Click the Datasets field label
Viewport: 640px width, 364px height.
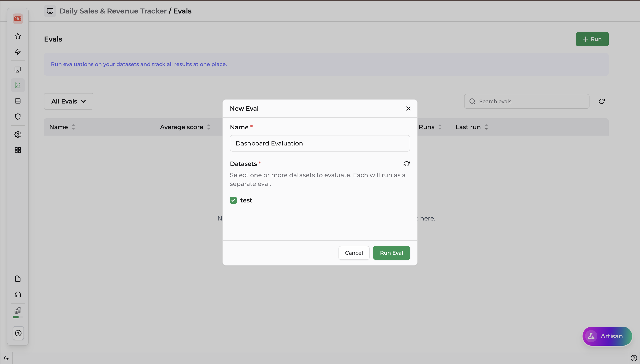(243, 164)
